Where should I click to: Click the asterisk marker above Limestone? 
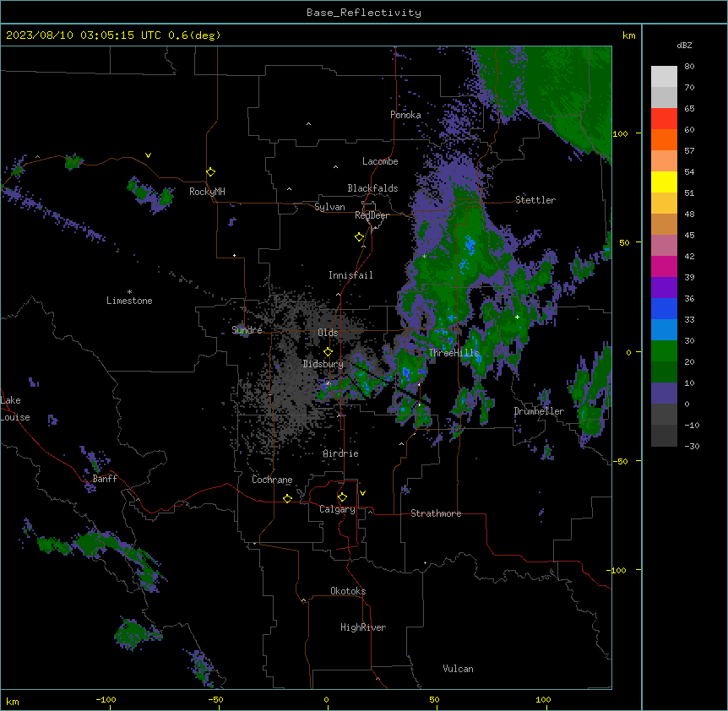point(129,292)
